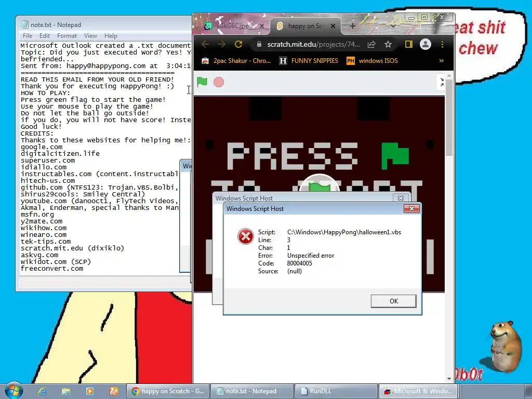Click the scratch.mit.edu address bar

click(314, 45)
